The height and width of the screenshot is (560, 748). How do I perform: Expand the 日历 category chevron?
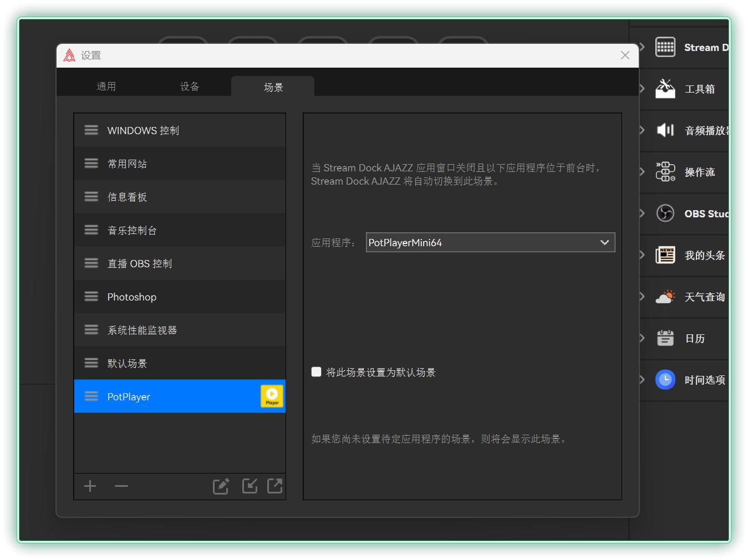point(642,338)
